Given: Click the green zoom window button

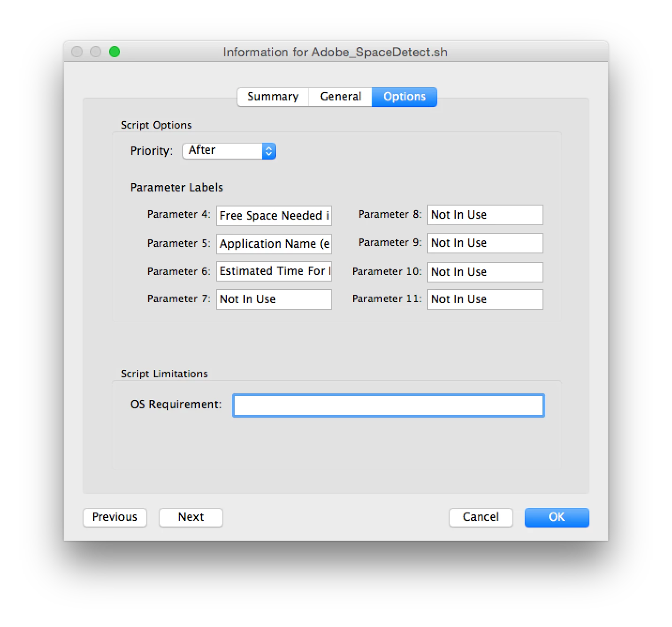Looking at the screenshot, I should tap(115, 52).
